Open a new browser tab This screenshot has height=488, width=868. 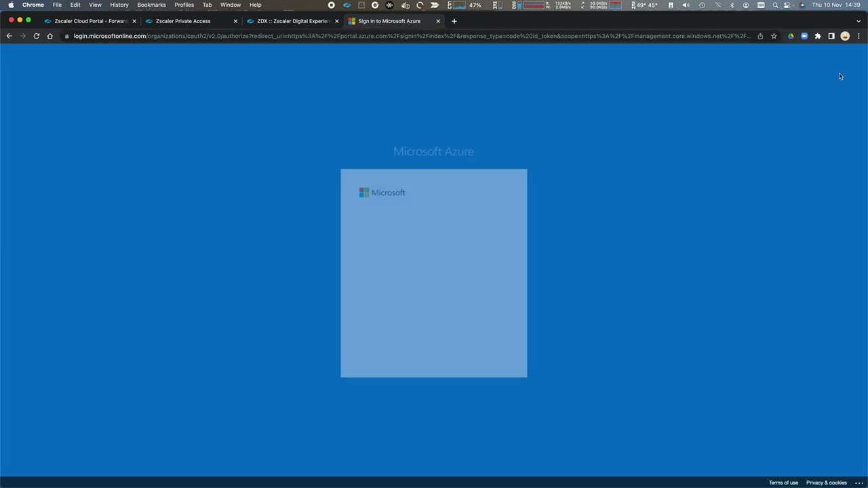[454, 21]
